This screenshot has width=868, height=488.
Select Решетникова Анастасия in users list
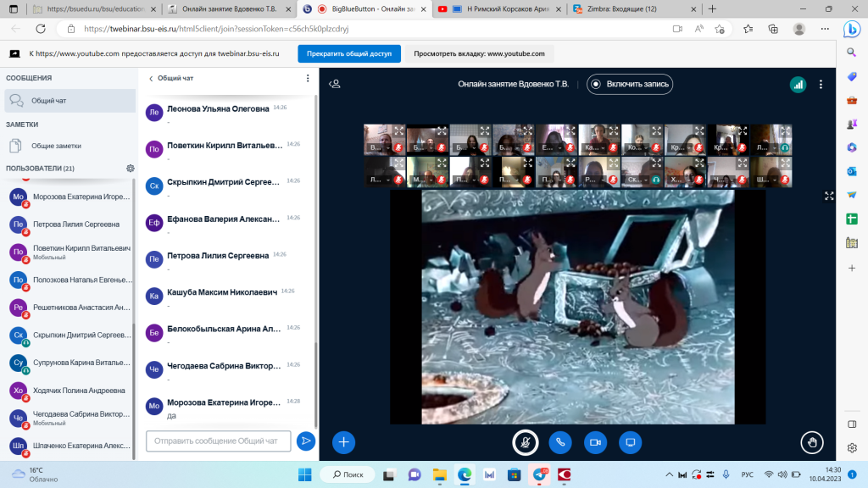tap(70, 308)
